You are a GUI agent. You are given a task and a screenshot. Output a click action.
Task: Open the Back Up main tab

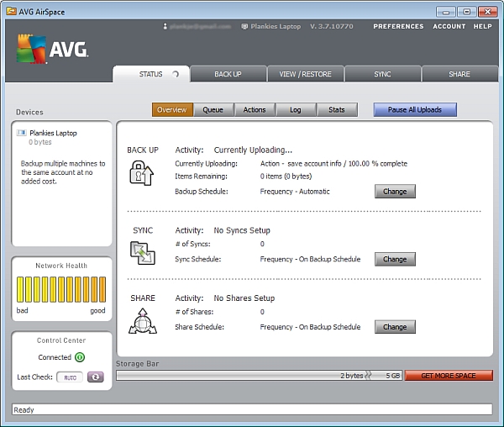pyautogui.click(x=228, y=74)
